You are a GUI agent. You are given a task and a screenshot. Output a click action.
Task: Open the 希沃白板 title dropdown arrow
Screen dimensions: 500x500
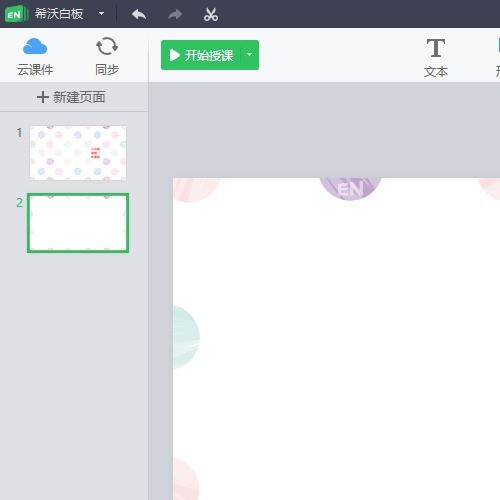101,14
